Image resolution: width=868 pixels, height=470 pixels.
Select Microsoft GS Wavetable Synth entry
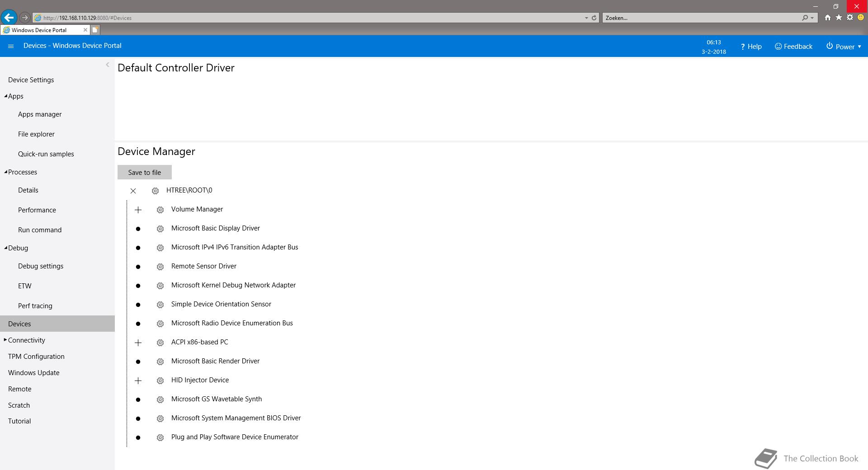coord(217,399)
